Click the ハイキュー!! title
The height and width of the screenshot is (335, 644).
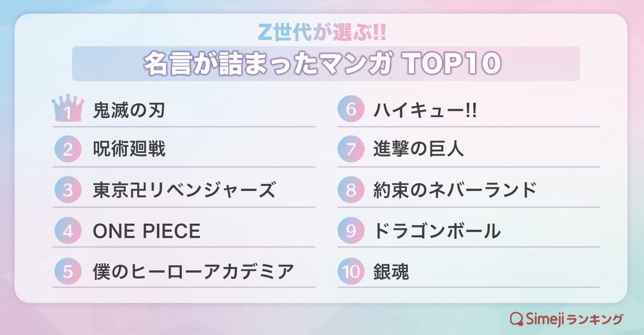[425, 110]
